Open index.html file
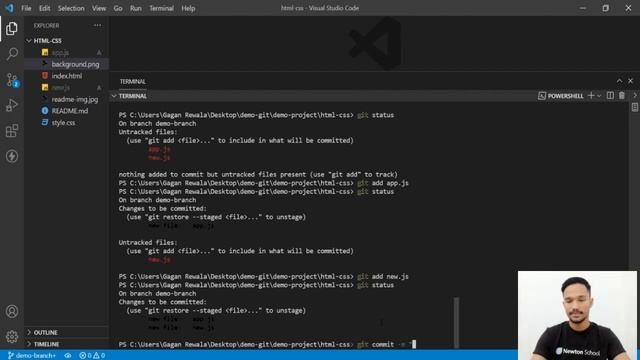The width and height of the screenshot is (640, 360). (66, 76)
